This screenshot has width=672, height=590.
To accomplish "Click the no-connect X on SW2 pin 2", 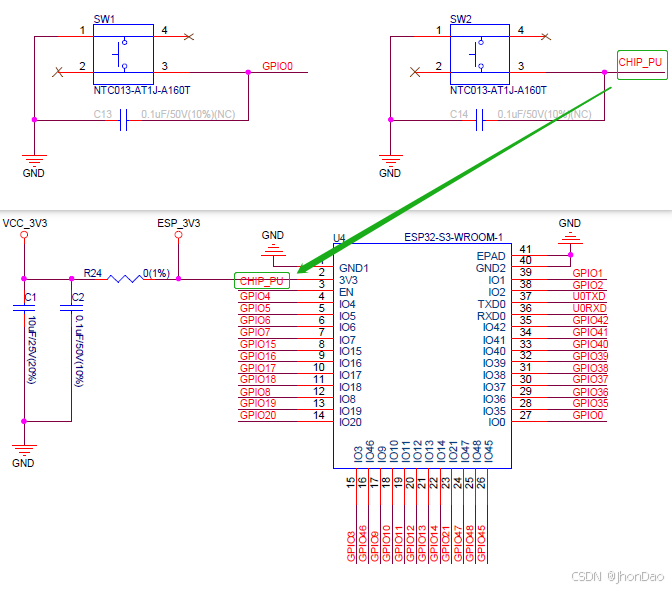I will point(414,72).
